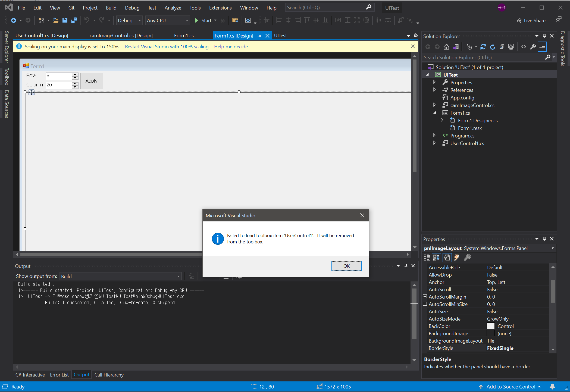Image resolution: width=570 pixels, height=392 pixels.
Task: Click the Live Share icon
Action: point(518,21)
